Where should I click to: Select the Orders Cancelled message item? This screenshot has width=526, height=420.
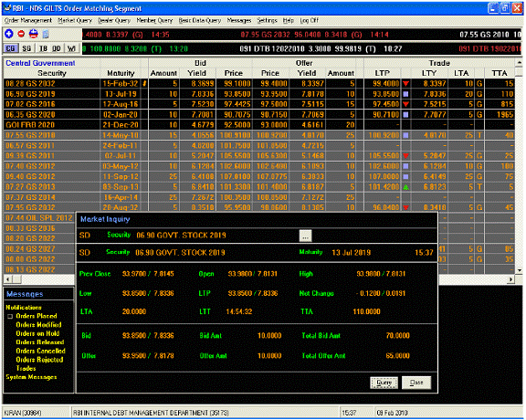(x=40, y=351)
